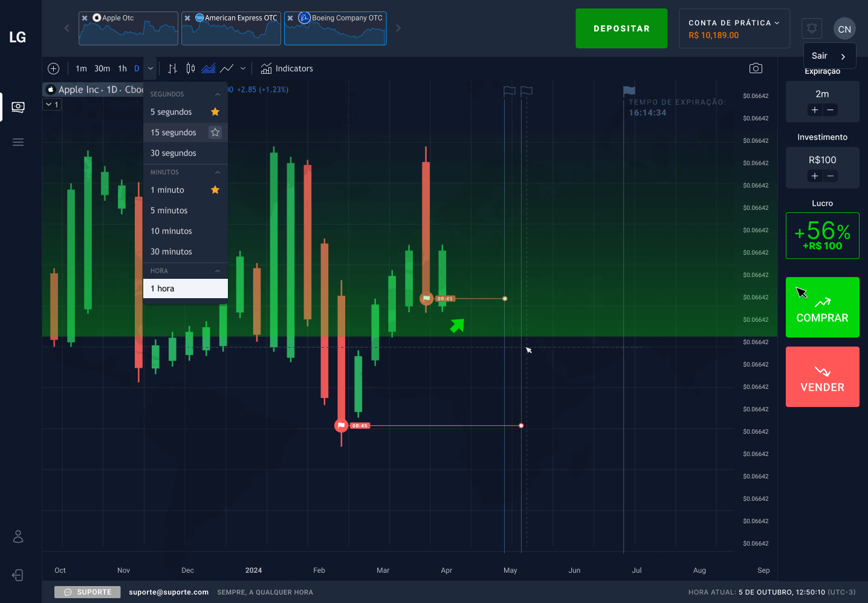Click the add chart plus icon

(53, 68)
